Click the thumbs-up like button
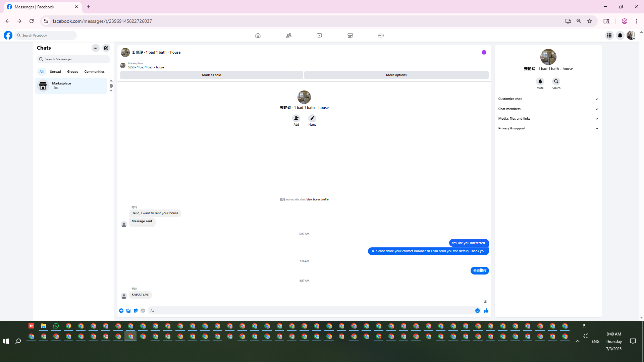644x362 pixels. (x=486, y=311)
